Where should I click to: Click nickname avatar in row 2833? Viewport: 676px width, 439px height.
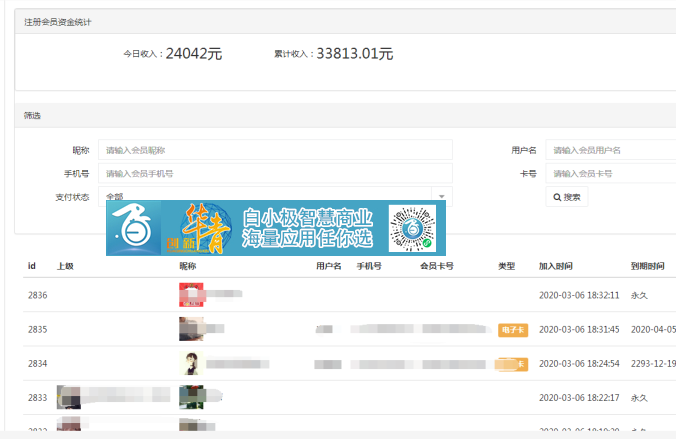click(192, 397)
